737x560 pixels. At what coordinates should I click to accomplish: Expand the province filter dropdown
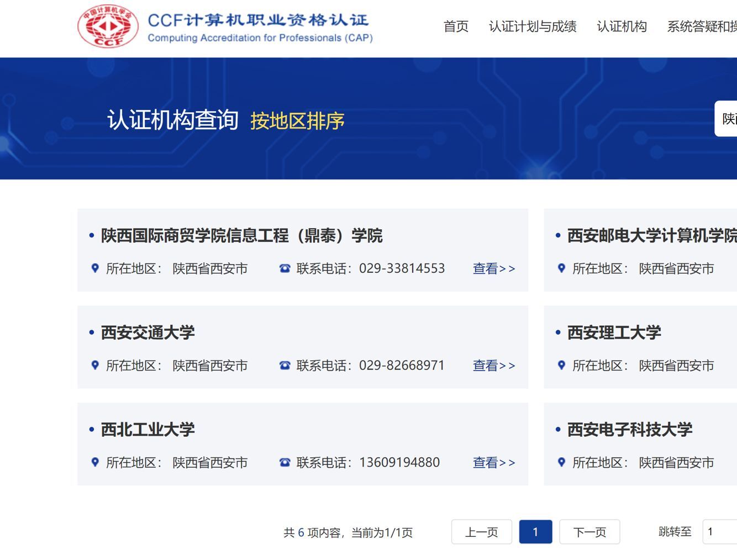(x=727, y=119)
